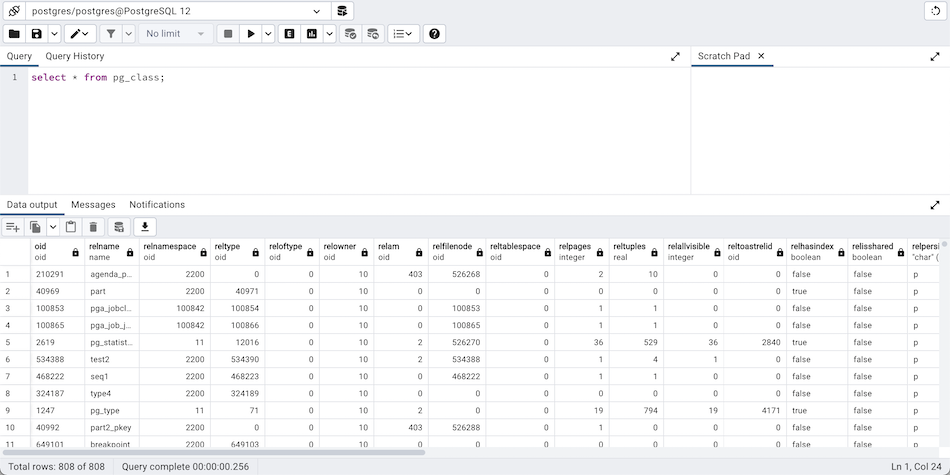Screen dimensions: 950x475
Task: Select row number 5 header
Action: pos(16,342)
